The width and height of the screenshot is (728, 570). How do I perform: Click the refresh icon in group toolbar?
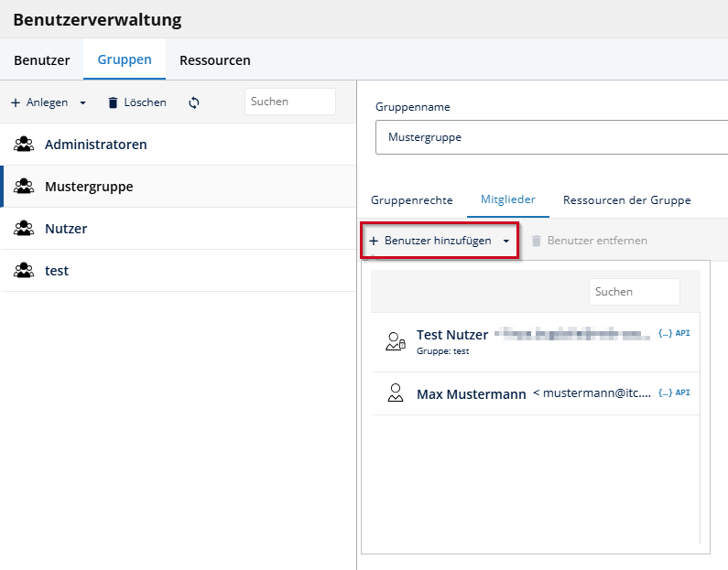coord(194,102)
